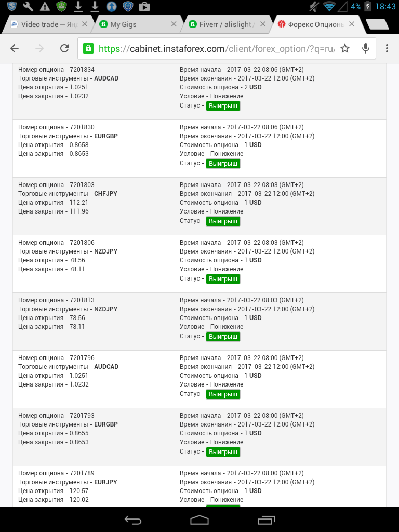Open Android recent apps button
This screenshot has width=399, height=532.
pyautogui.click(x=266, y=520)
